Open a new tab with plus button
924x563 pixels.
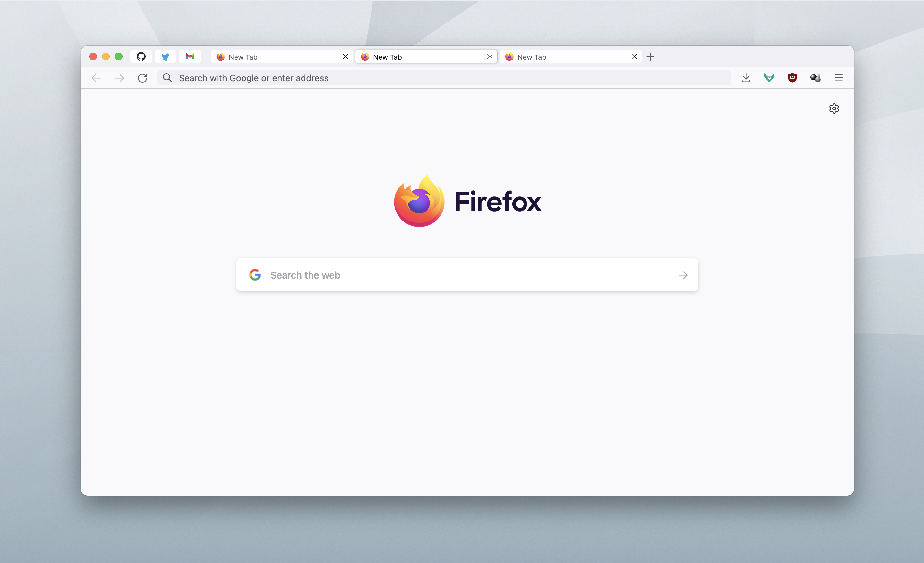[x=651, y=57]
